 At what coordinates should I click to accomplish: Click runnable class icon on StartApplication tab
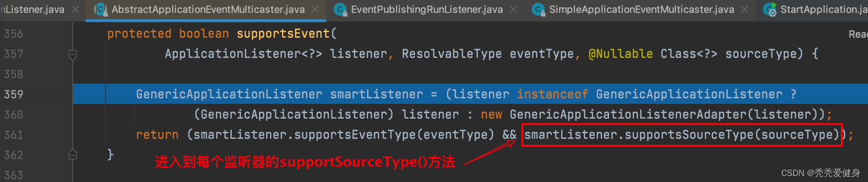770,9
